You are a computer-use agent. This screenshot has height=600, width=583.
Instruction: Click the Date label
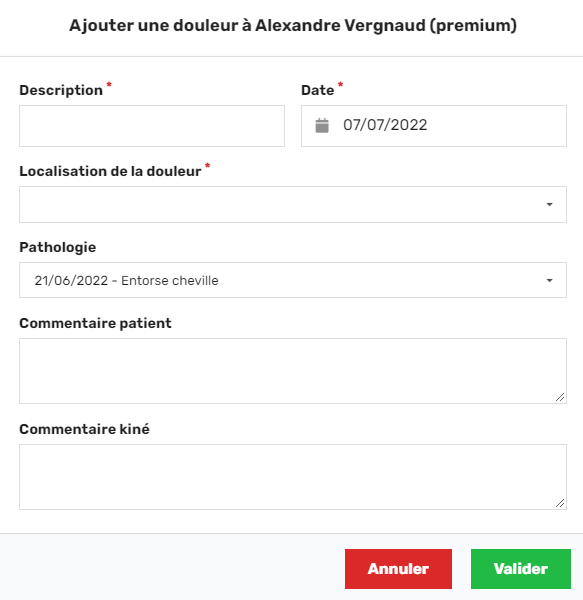[x=318, y=90]
